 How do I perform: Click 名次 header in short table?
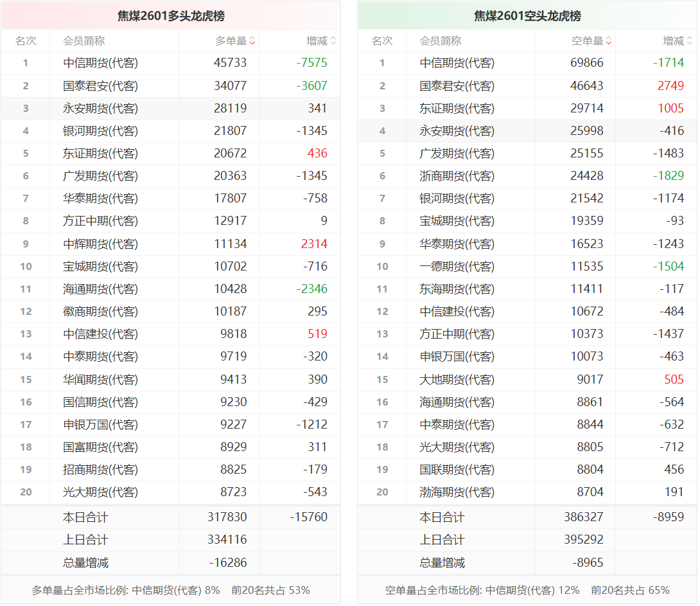(x=382, y=41)
